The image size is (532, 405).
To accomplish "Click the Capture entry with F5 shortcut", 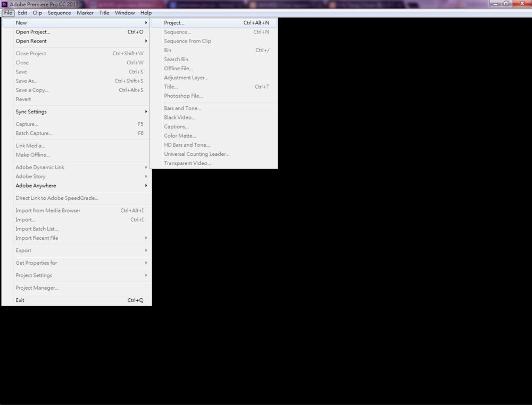I will coord(77,124).
